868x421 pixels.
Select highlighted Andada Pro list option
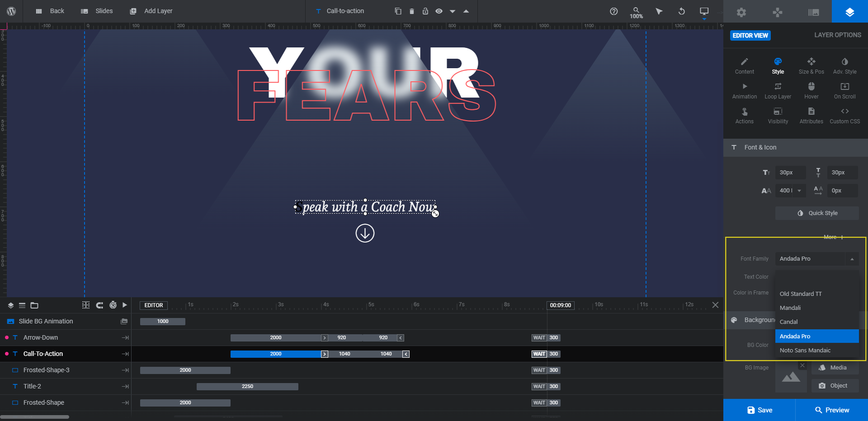(817, 336)
